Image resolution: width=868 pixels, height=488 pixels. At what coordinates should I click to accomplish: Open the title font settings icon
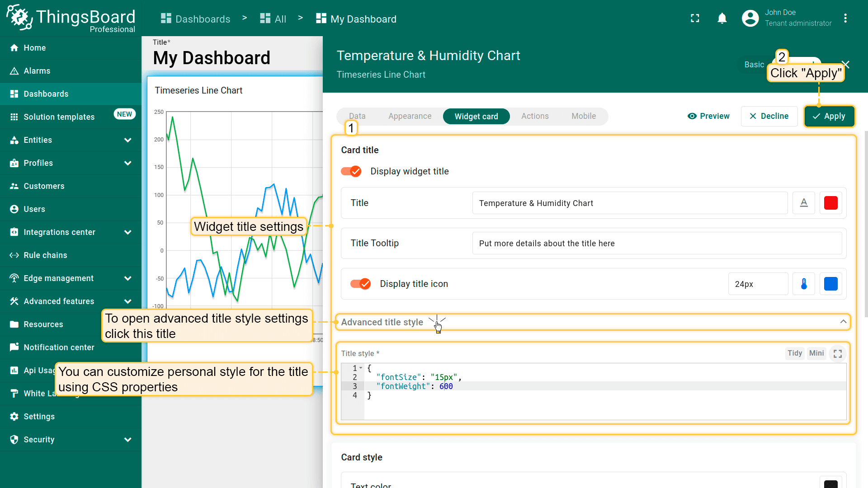click(803, 203)
